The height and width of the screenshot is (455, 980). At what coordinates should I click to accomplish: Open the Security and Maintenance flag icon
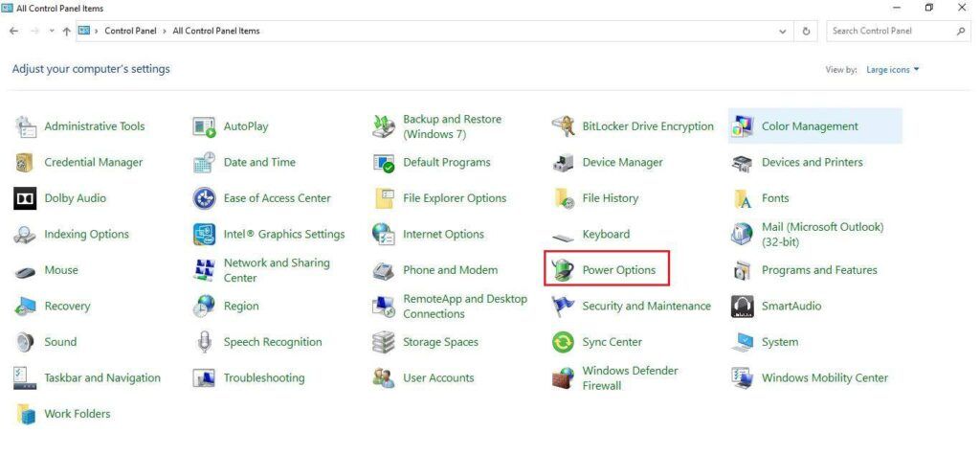click(563, 307)
